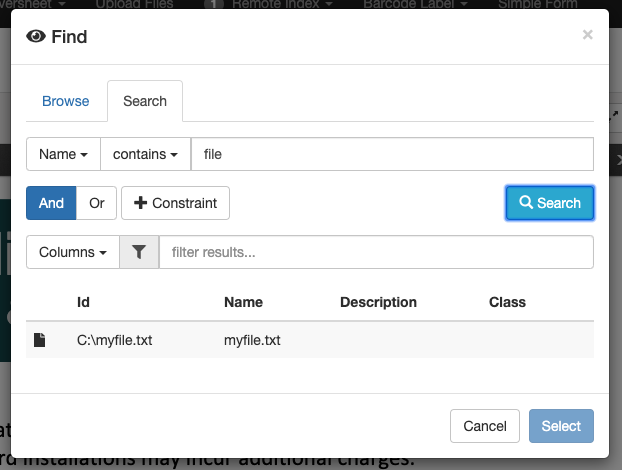Click the filter results input
The height and width of the screenshot is (470, 622).
[376, 252]
